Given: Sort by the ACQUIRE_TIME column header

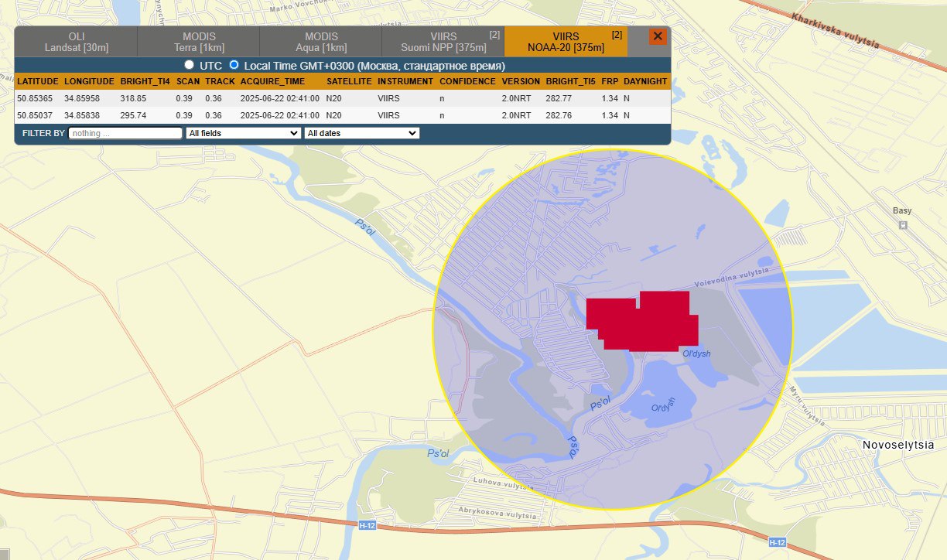Looking at the screenshot, I should 272,81.
